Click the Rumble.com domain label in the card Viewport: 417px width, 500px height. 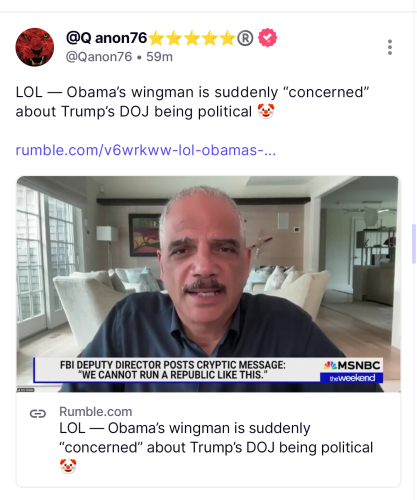[x=96, y=412]
